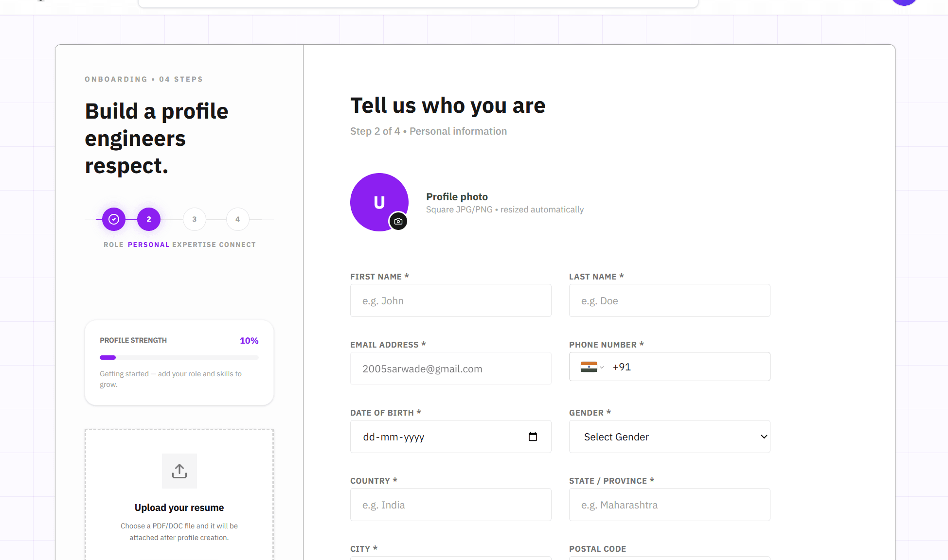Click the PERSONAL step label
Image resolution: width=948 pixels, height=560 pixels.
click(x=149, y=245)
